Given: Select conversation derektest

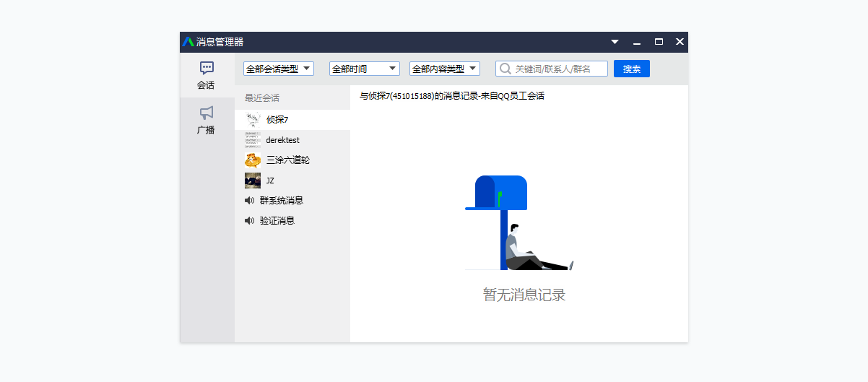Looking at the screenshot, I should (292, 140).
